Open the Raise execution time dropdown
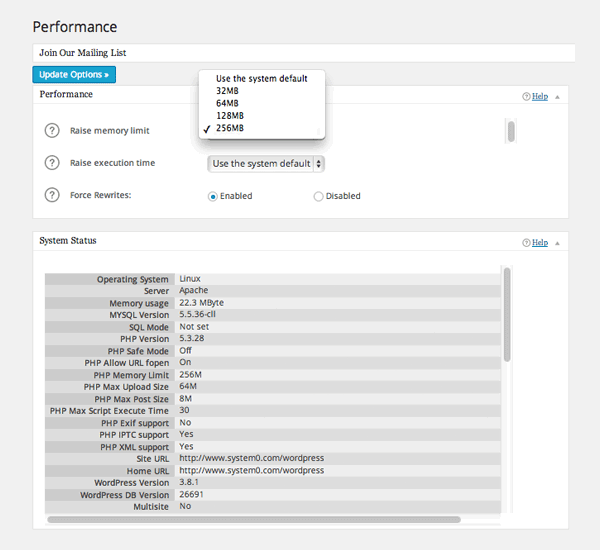This screenshot has height=550, width=600. pyautogui.click(x=266, y=163)
